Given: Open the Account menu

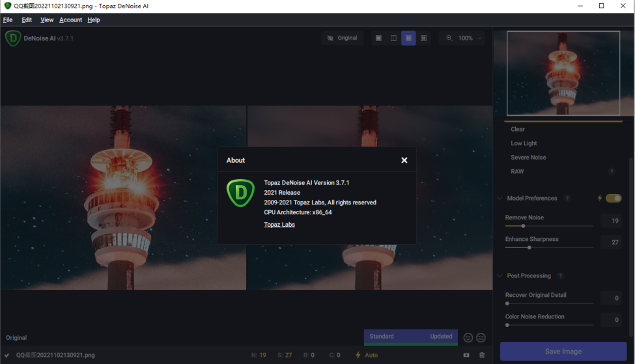Looking at the screenshot, I should pos(70,20).
